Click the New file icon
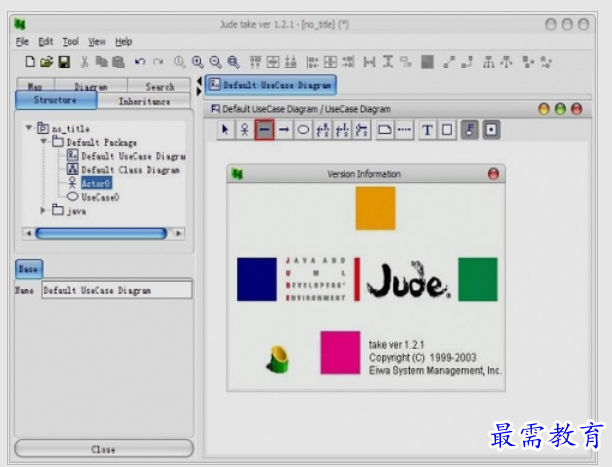 [x=30, y=62]
